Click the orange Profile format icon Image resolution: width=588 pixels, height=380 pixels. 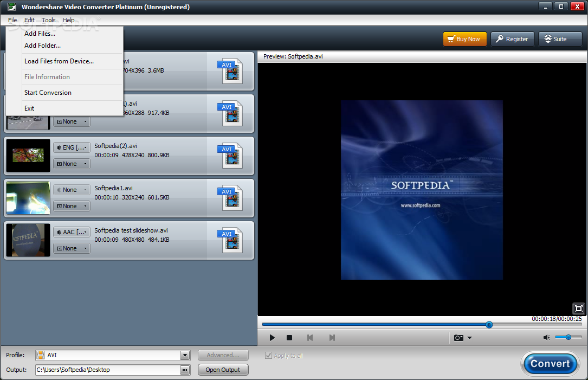[41, 355]
